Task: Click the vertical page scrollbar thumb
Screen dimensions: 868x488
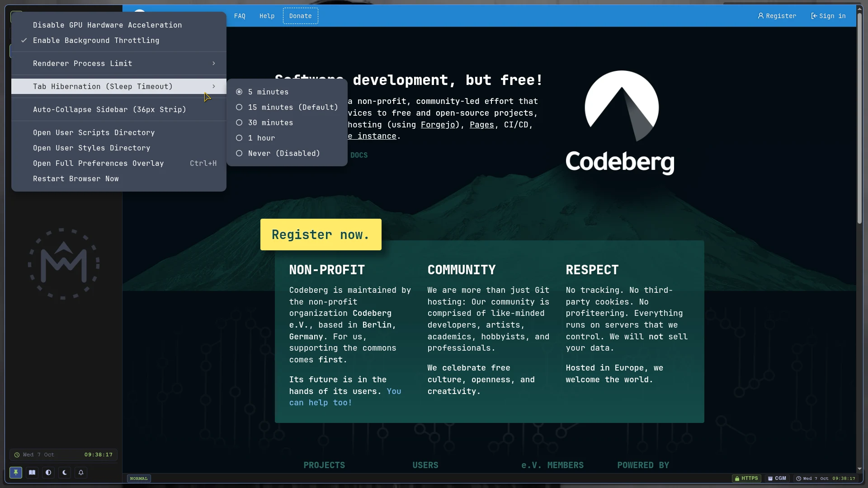Action: (x=859, y=117)
